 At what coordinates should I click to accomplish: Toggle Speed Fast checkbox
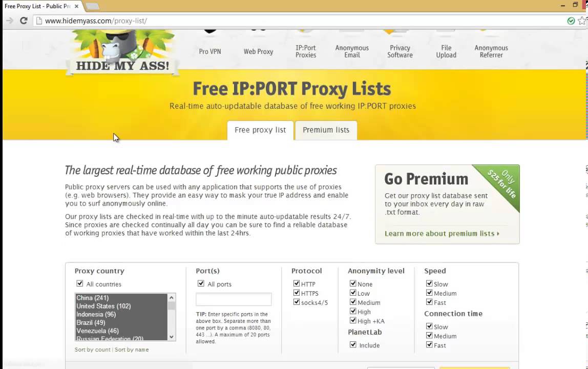point(429,302)
